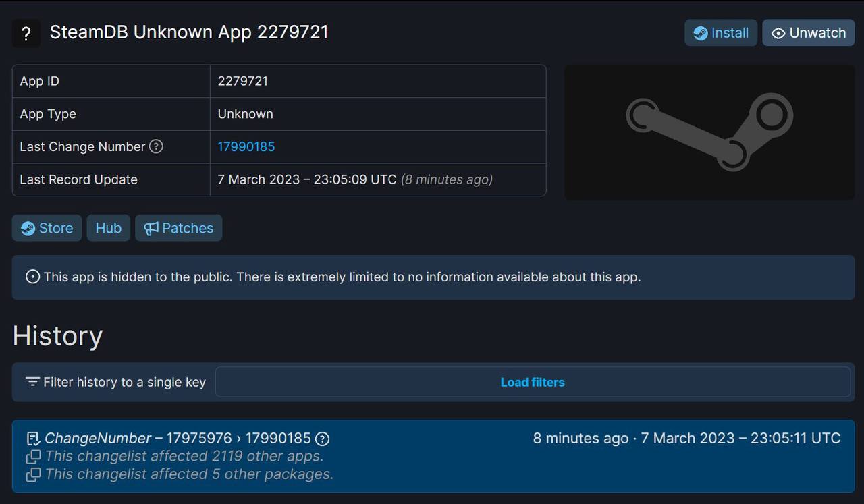
Task: Open the Patches button
Action: point(179,228)
